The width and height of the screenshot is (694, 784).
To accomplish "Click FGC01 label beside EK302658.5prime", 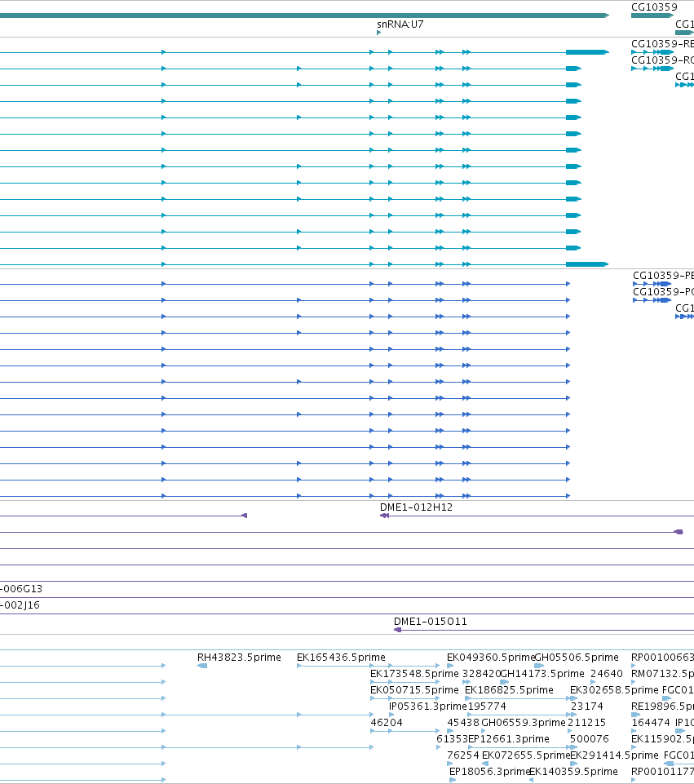I will pos(678,690).
